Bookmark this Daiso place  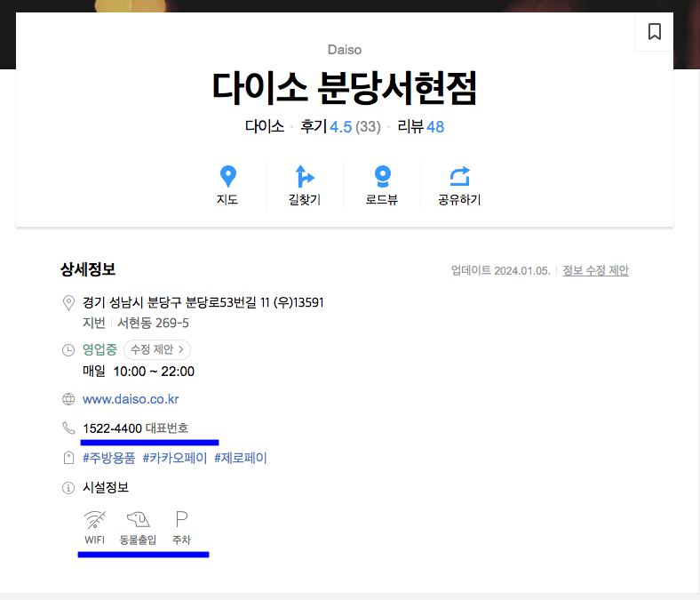(654, 32)
